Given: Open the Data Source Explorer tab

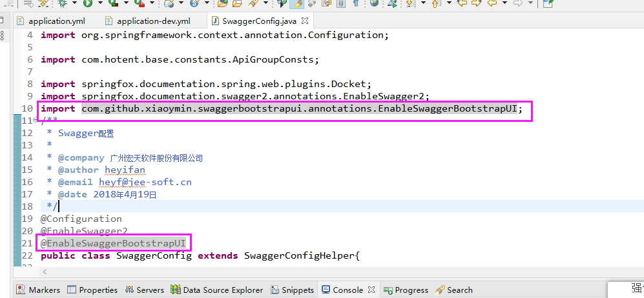Looking at the screenshot, I should [x=217, y=290].
